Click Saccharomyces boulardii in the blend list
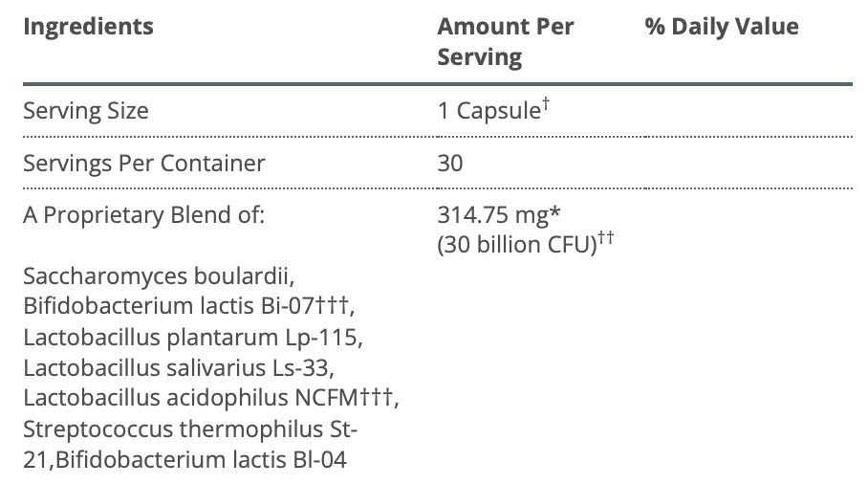This screenshot has height=484, width=868. point(154,277)
